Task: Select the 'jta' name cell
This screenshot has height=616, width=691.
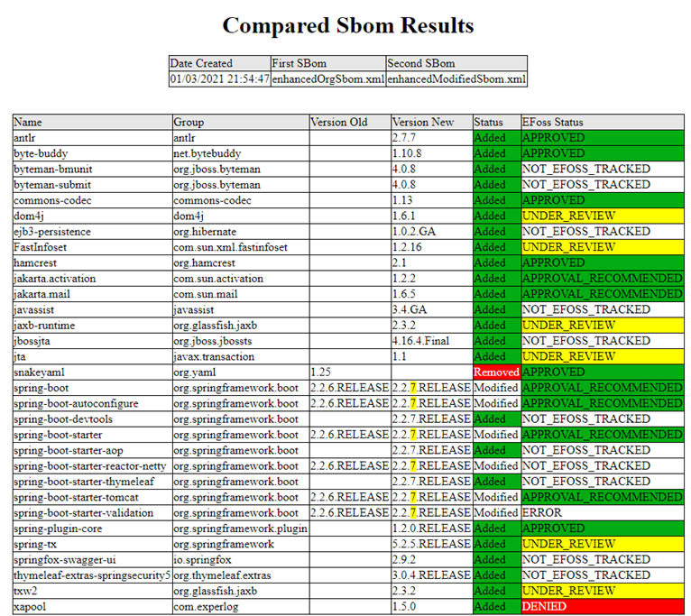Action: pyautogui.click(x=93, y=357)
